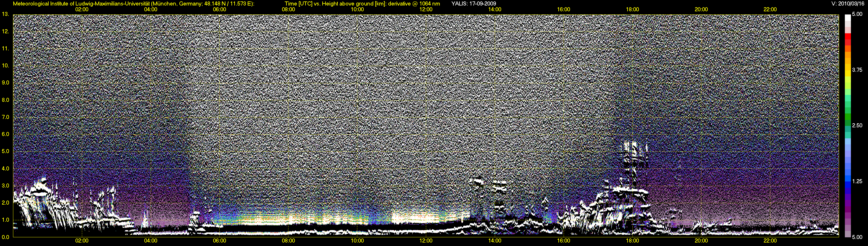Click the 'YALIS: 17-09-2009' date label
The height and width of the screenshot is (246, 868).
coord(473,4)
